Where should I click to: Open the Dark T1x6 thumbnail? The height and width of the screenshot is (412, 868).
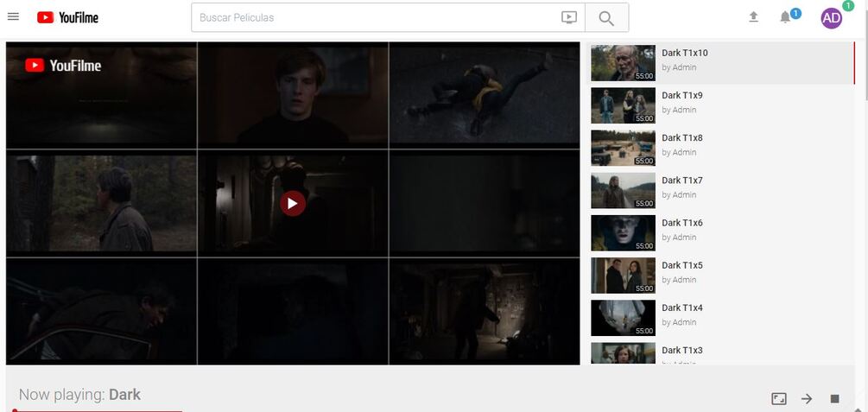pos(623,232)
